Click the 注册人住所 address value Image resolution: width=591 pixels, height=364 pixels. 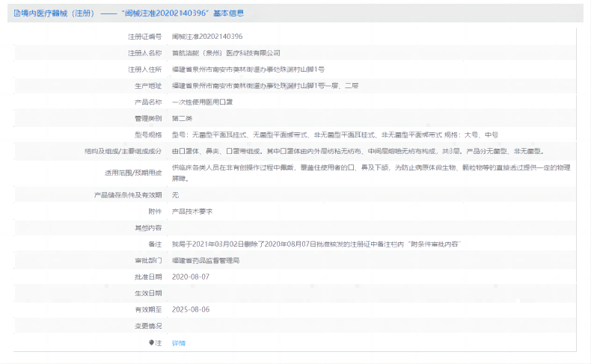click(248, 69)
